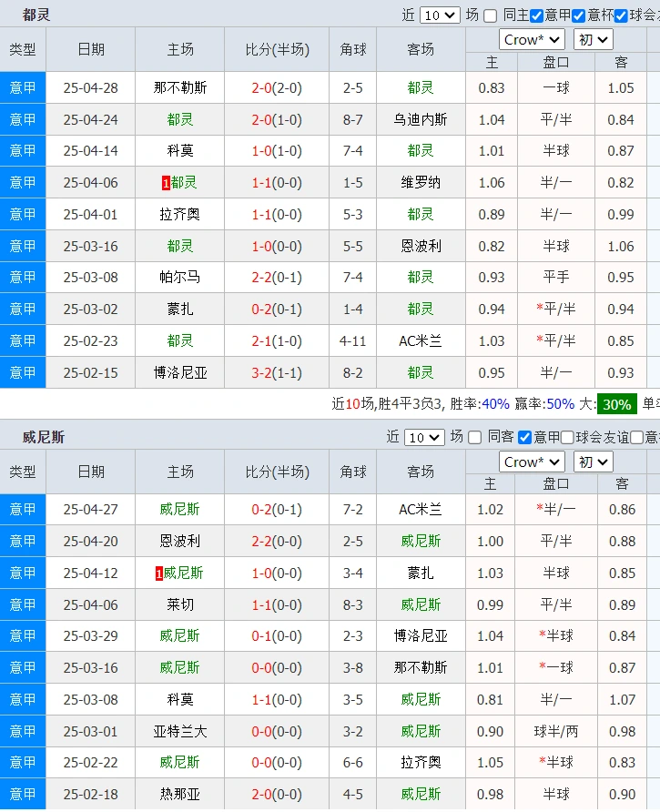Image resolution: width=660 pixels, height=812 pixels.
Task: Open 拉齐奥 home team link on 25-04-01
Action: tap(179, 215)
